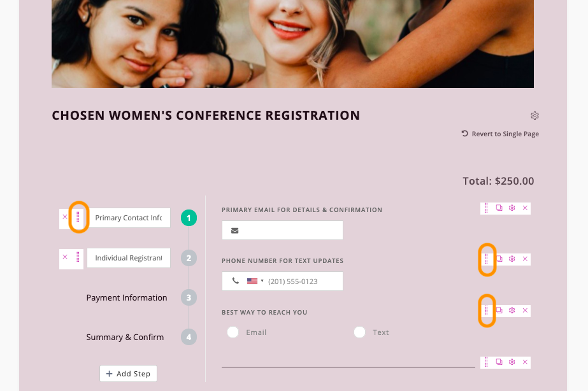This screenshot has width=588, height=391.
Task: Go to step 4 Summary & Confirm
Action: click(x=125, y=337)
